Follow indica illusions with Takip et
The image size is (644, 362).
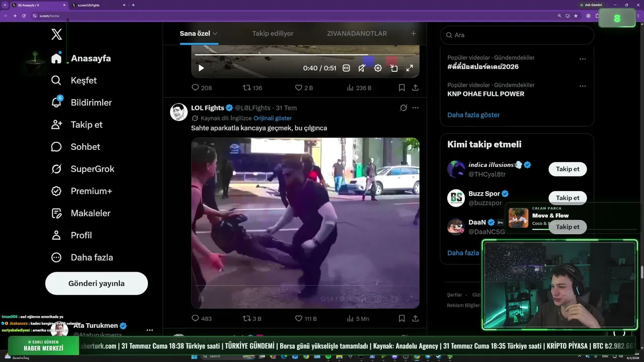[x=568, y=169]
